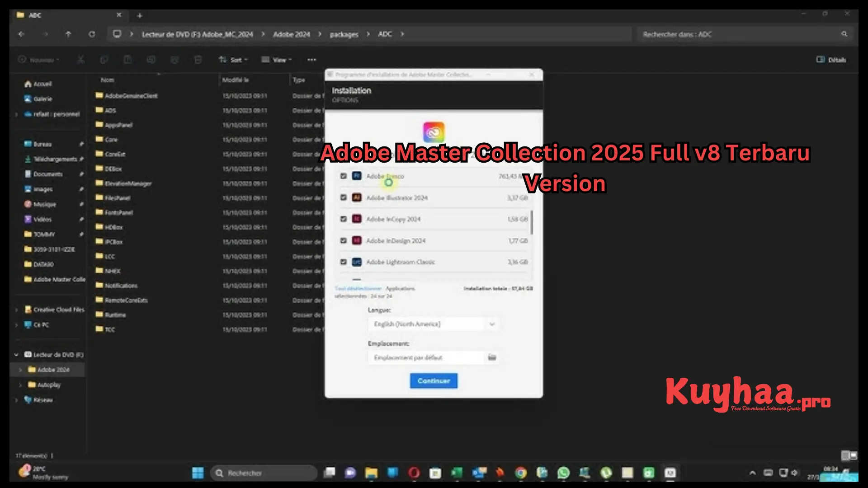Expand the Lecteur de DVD (F:) tree item
This screenshot has height=488, width=868.
click(x=16, y=355)
